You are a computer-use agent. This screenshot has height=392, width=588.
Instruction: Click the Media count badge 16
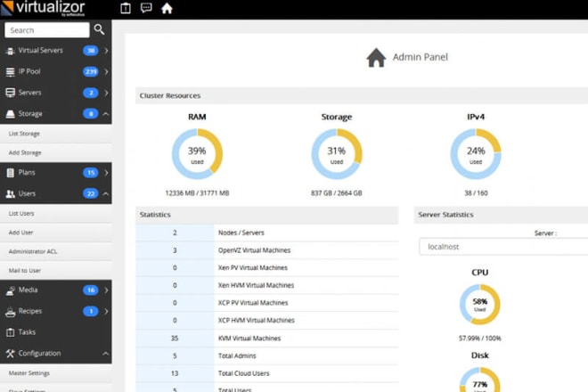click(x=90, y=290)
